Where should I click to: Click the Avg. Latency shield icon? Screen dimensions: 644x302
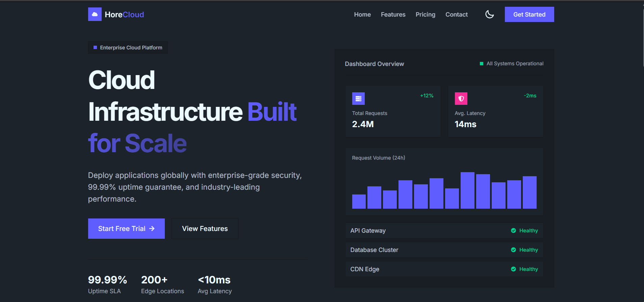tap(461, 98)
